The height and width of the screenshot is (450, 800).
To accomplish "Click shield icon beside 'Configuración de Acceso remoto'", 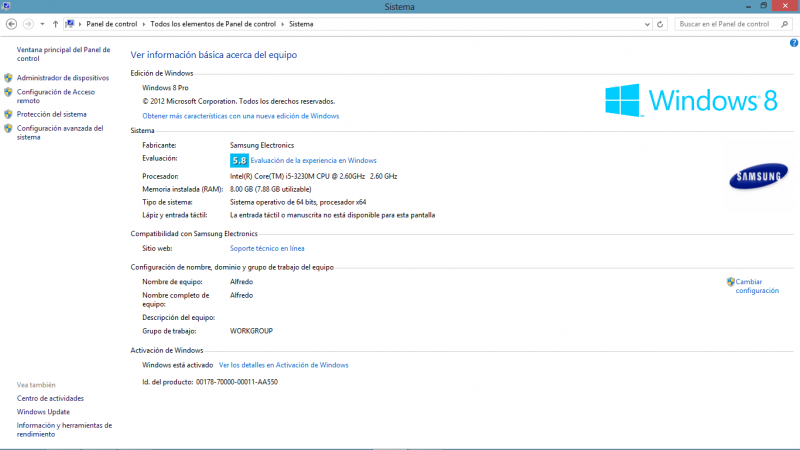I will coord(8,92).
